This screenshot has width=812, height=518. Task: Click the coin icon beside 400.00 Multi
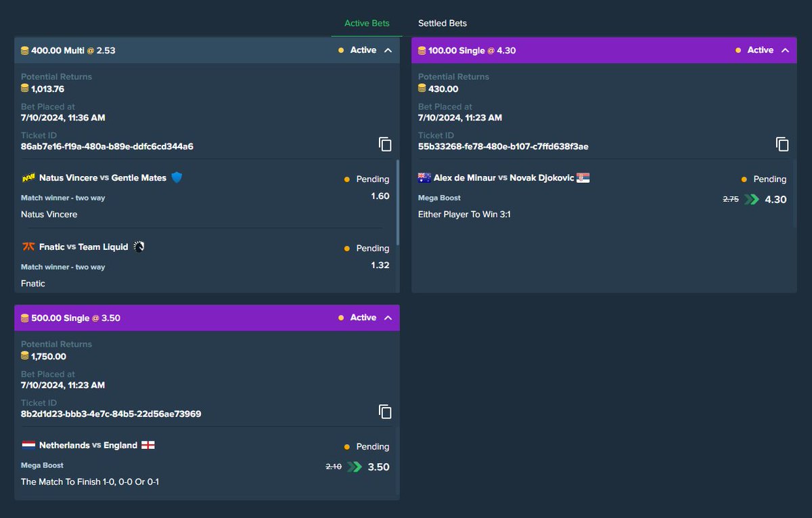click(25, 51)
